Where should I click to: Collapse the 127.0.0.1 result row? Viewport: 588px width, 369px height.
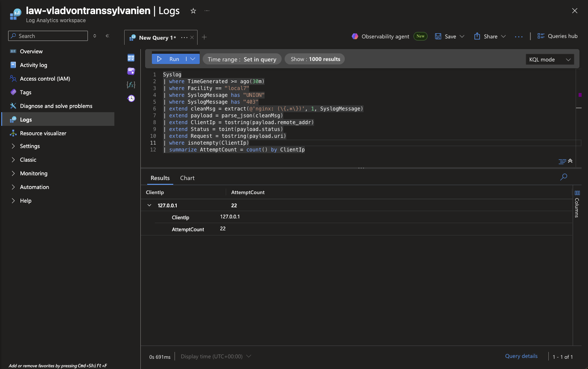149,205
